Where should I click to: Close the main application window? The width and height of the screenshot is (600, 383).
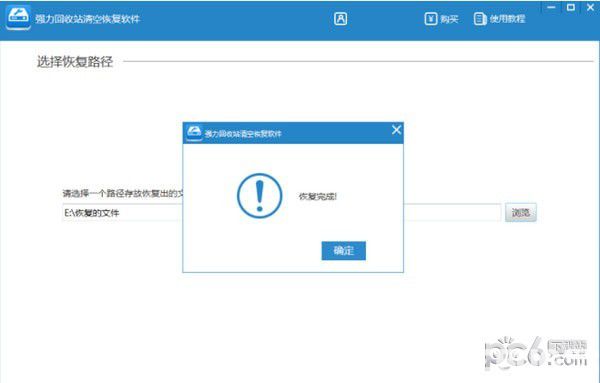pyautogui.click(x=590, y=7)
